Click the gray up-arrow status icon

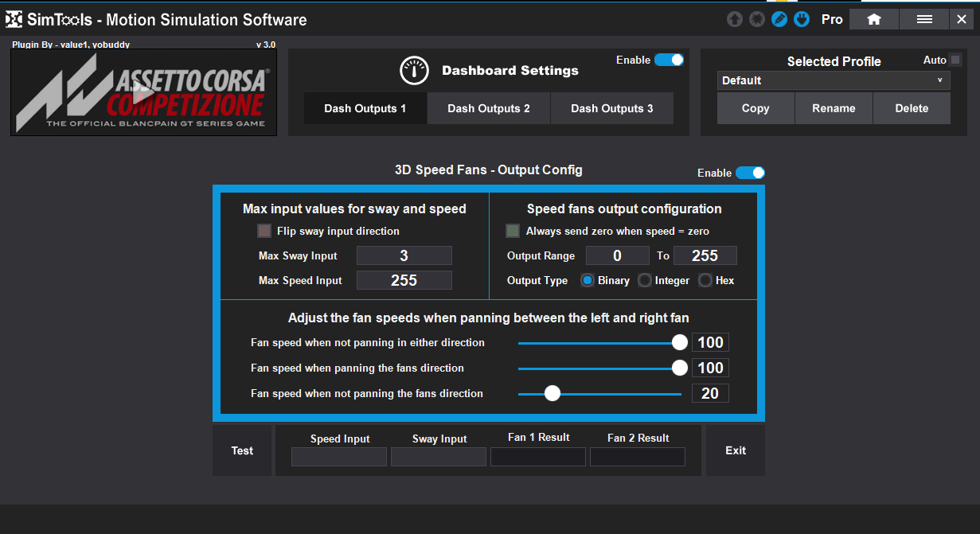click(x=734, y=19)
